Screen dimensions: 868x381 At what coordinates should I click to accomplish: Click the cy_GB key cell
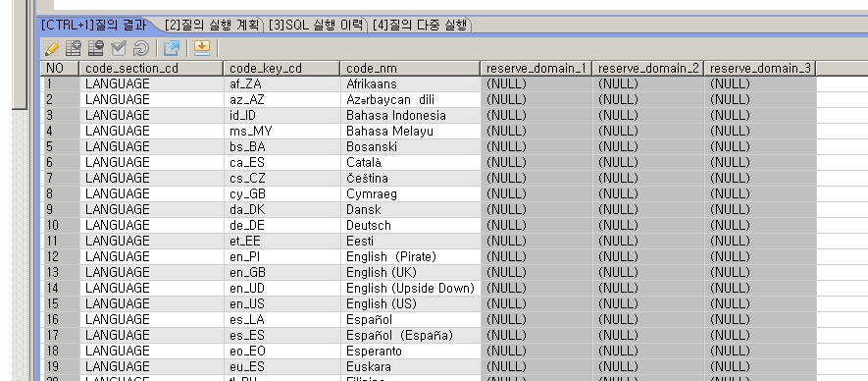pos(281,194)
